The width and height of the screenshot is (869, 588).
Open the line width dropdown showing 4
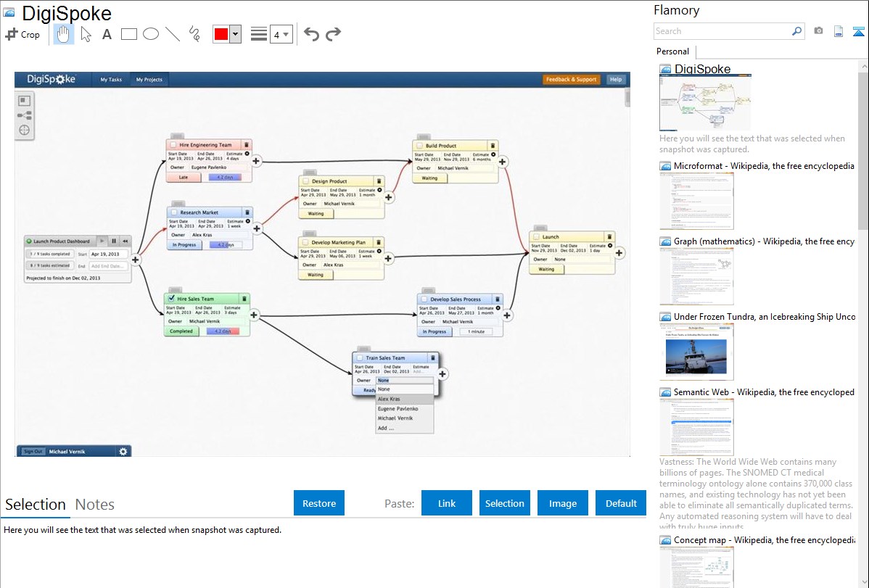(x=281, y=34)
